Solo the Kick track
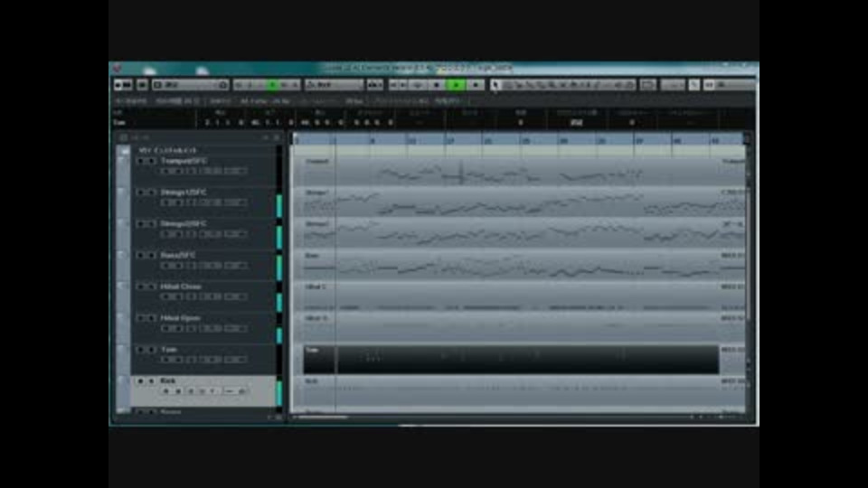 [151, 380]
